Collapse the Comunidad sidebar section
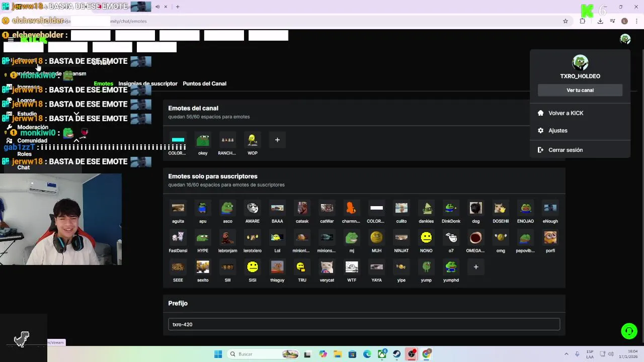This screenshot has height=362, width=644. pyautogui.click(x=76, y=141)
